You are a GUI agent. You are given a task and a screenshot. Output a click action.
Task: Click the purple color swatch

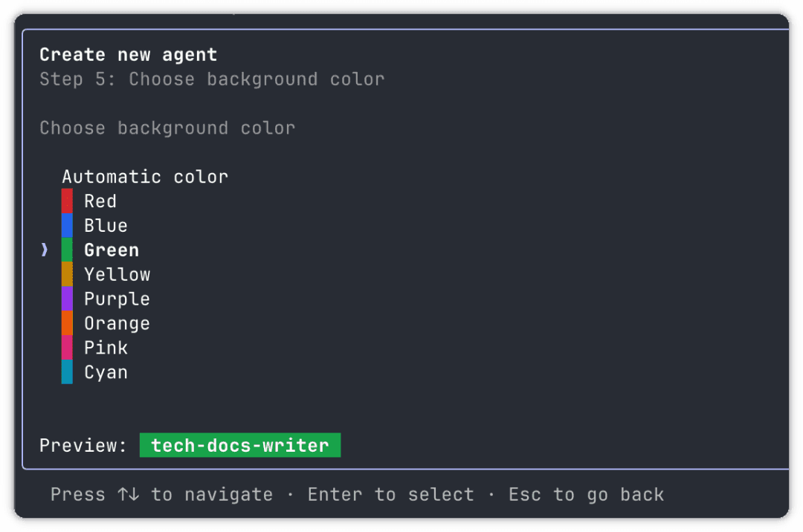tap(67, 299)
